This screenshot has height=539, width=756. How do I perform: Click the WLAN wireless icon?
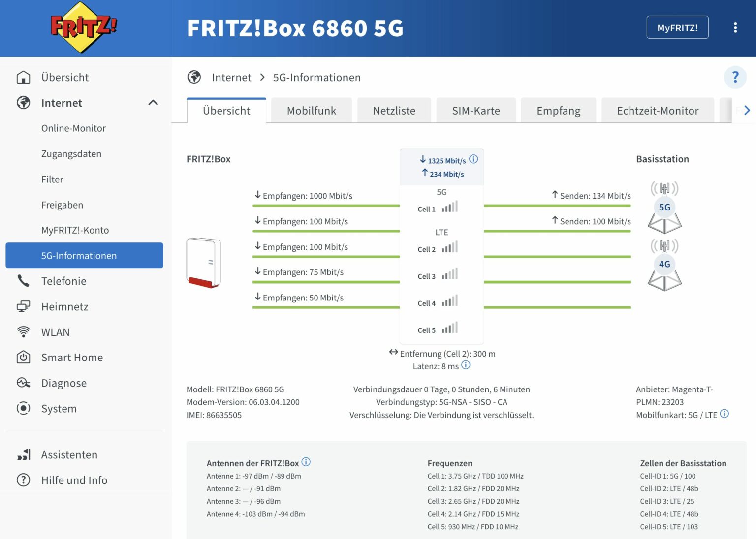click(x=23, y=332)
